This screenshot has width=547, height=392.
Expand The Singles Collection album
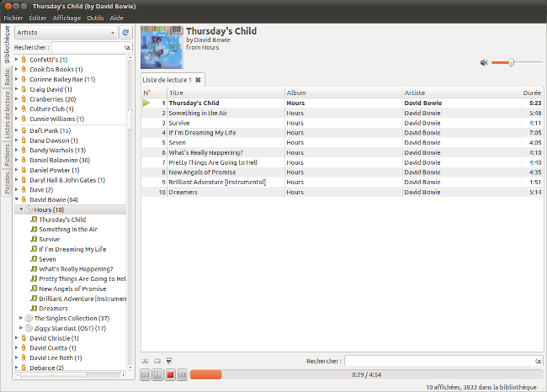(x=21, y=318)
